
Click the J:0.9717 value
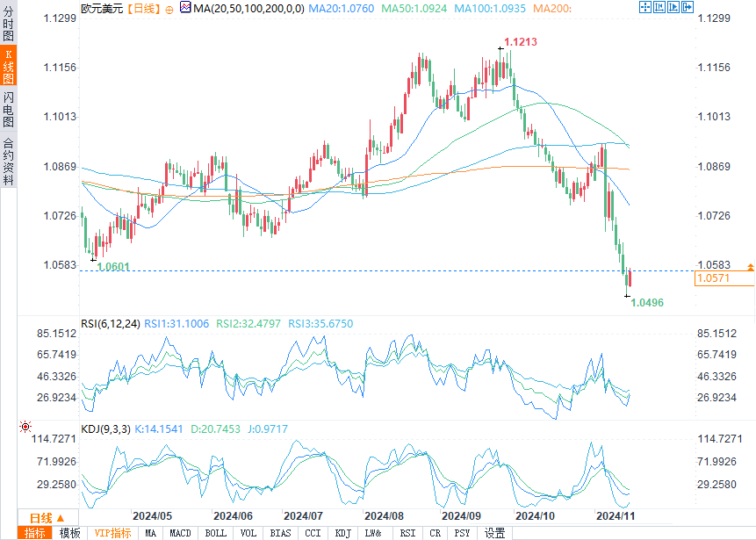(268, 428)
